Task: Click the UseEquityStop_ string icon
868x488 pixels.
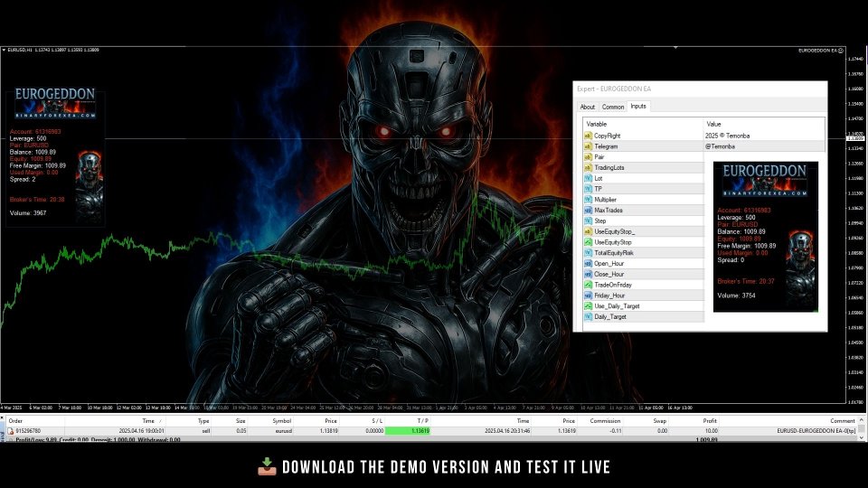Action: [x=588, y=231]
